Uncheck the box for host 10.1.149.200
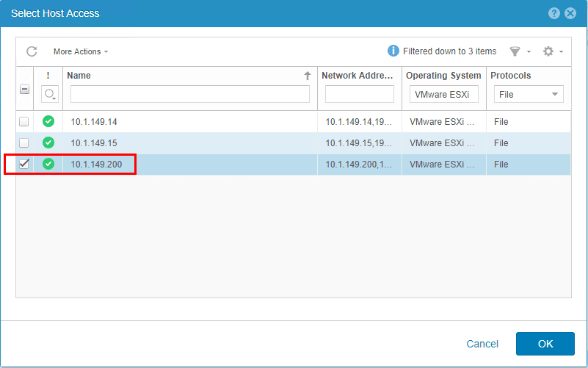This screenshot has width=588, height=368. pyautogui.click(x=24, y=164)
